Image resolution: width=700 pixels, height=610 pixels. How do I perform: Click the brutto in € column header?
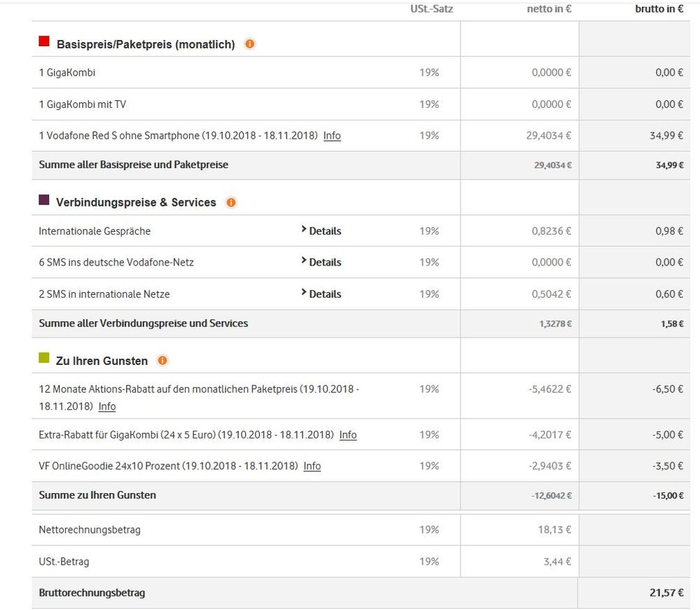pos(659,9)
